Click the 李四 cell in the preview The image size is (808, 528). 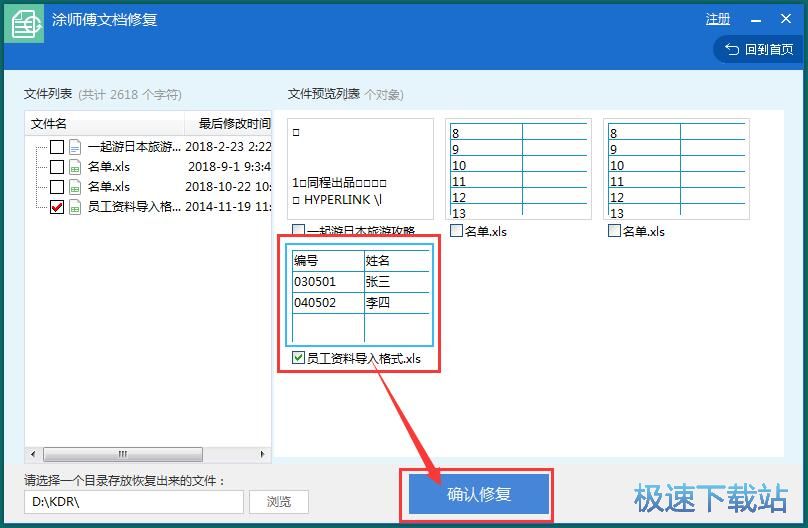(x=397, y=302)
